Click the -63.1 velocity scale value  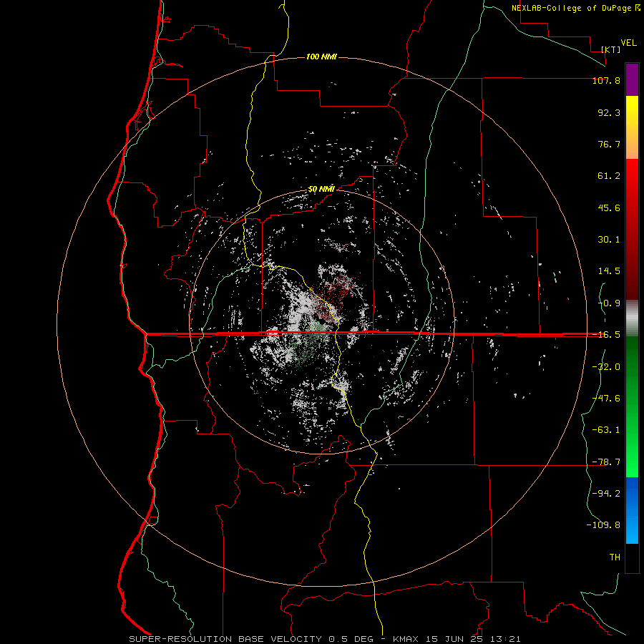[606, 430]
